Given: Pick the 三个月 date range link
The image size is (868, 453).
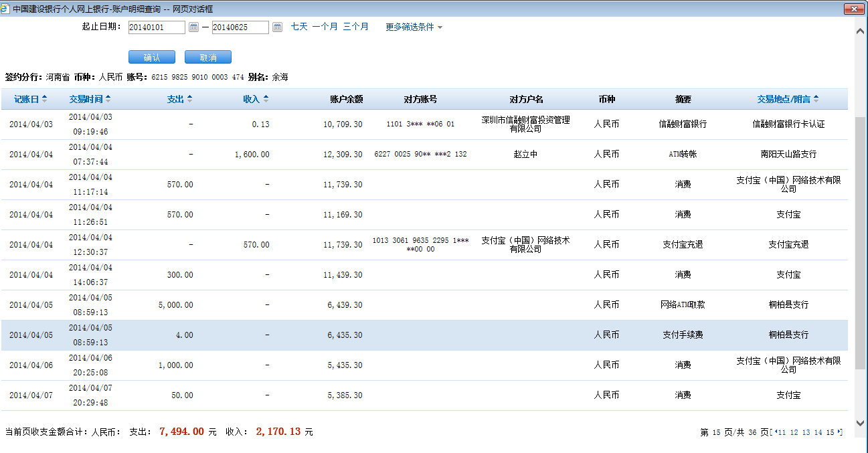Looking at the screenshot, I should [355, 27].
